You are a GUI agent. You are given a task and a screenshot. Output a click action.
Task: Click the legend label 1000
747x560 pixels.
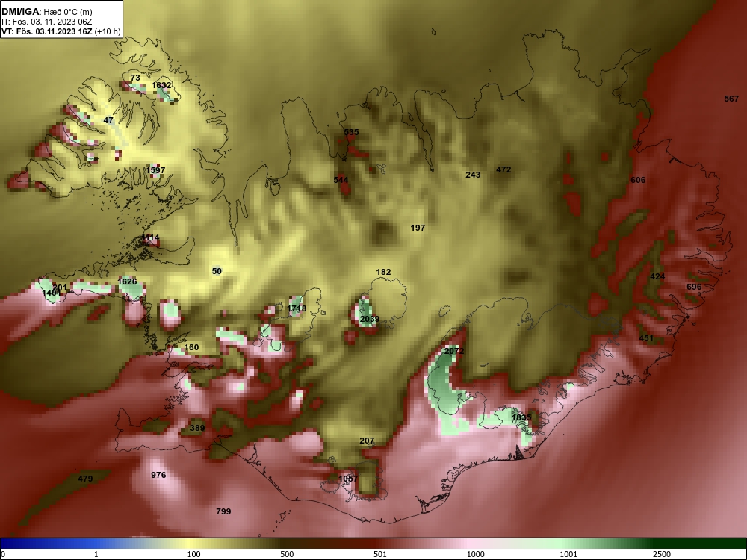click(x=476, y=554)
